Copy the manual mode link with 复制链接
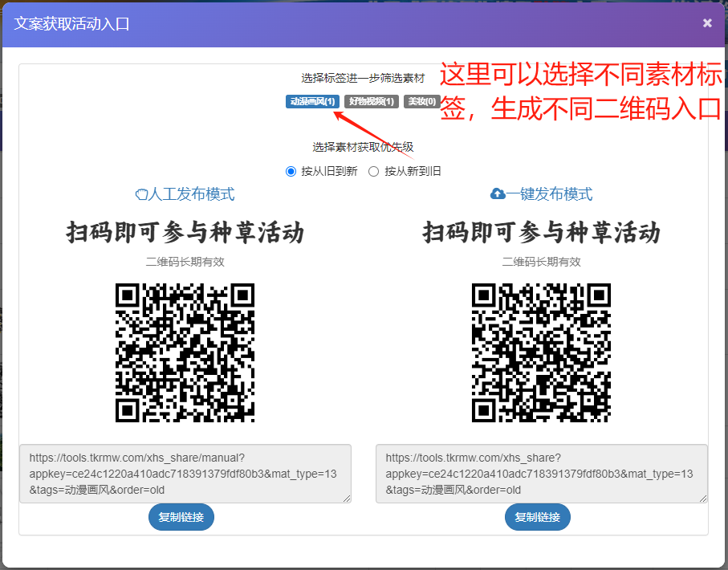The image size is (728, 570). [x=181, y=517]
